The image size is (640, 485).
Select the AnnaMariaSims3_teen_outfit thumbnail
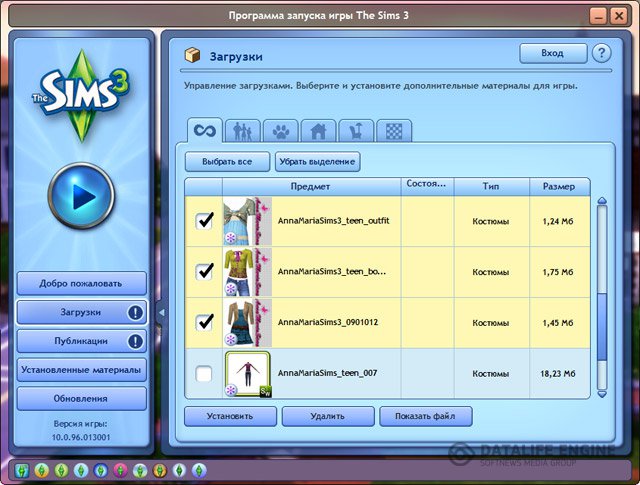click(247, 221)
